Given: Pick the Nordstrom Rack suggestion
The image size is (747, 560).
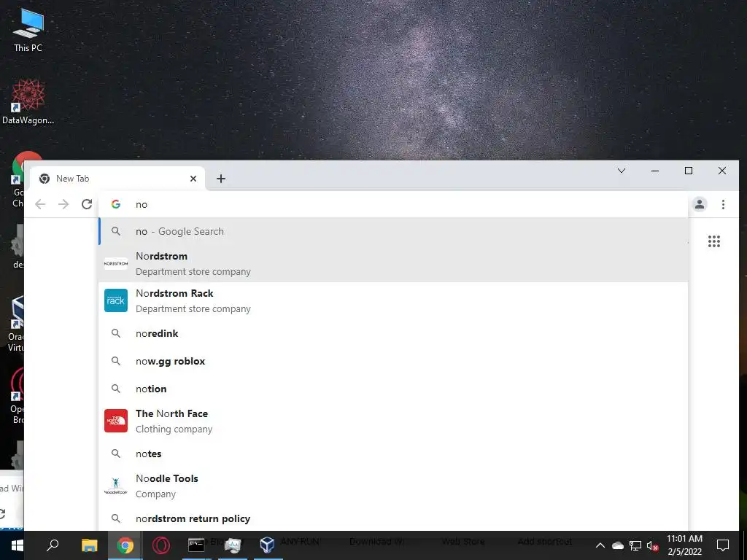Looking at the screenshot, I should click(x=393, y=300).
